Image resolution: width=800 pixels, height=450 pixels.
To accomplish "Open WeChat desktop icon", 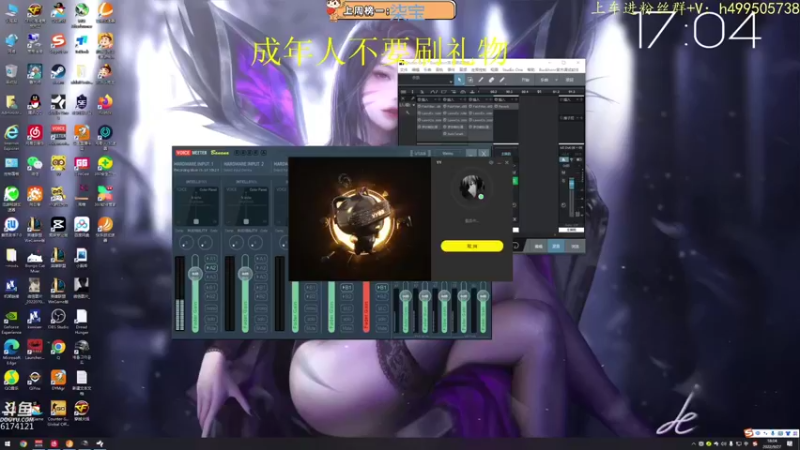I will pos(34,163).
